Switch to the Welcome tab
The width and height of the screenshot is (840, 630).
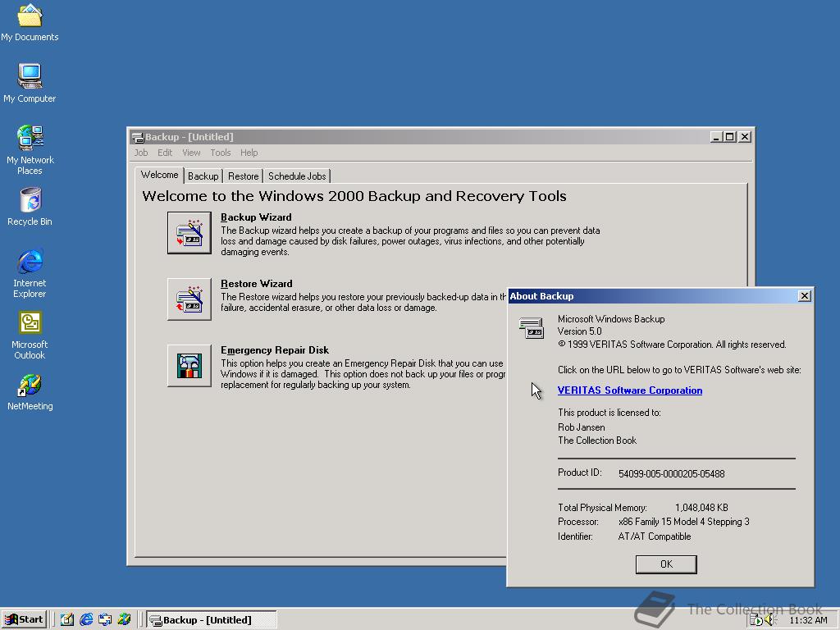(x=160, y=176)
